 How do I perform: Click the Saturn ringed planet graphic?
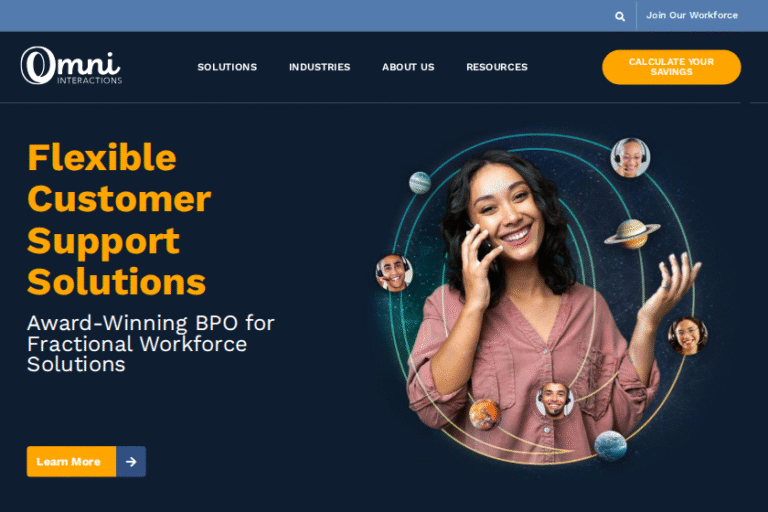coord(632,233)
